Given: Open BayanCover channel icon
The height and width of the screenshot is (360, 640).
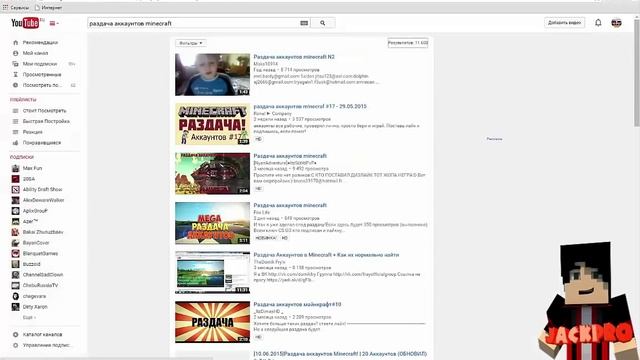Looking at the screenshot, I should click(16, 242).
